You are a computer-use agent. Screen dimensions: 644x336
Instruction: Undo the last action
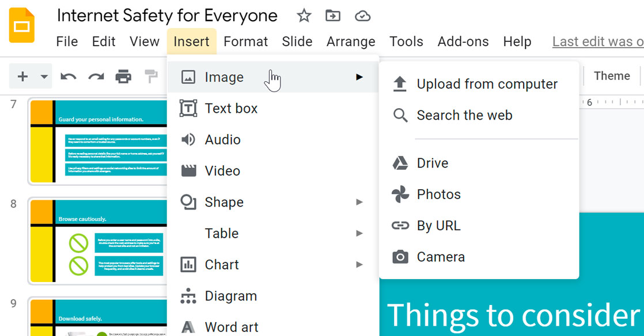click(69, 76)
